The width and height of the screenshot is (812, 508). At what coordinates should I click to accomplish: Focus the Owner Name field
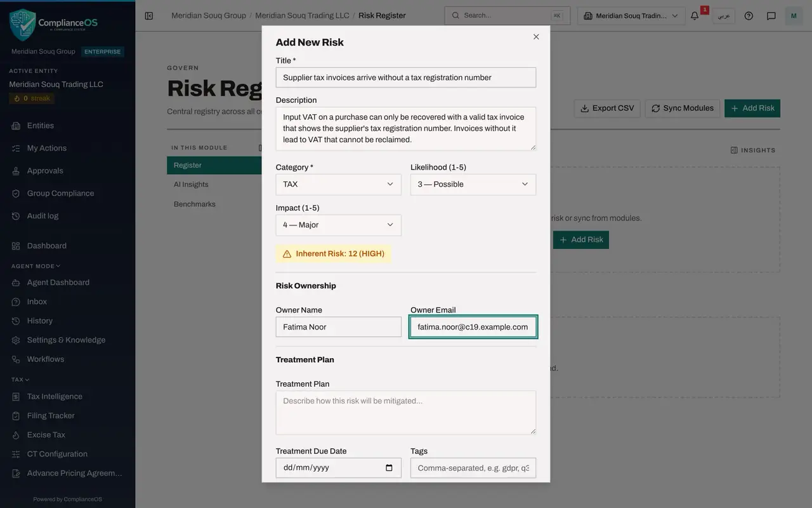pyautogui.click(x=339, y=327)
